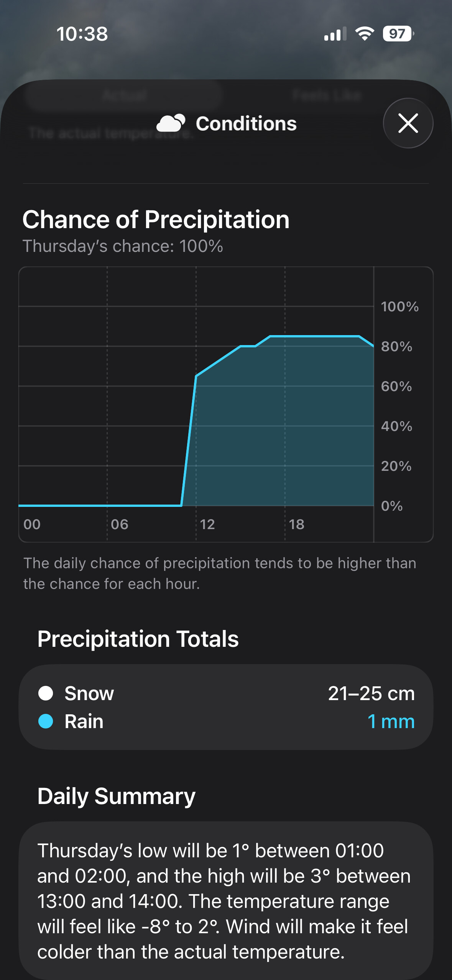Tap the 100% axis label
452x980 pixels.
coord(399,307)
